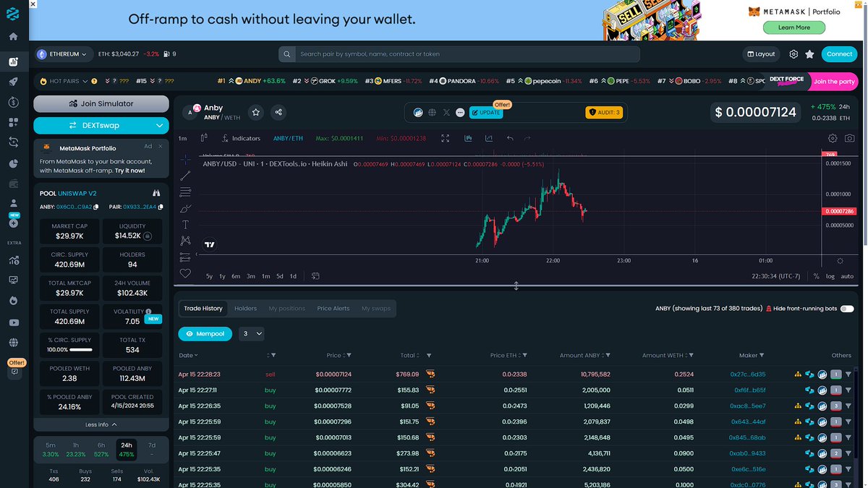Select the text annotation tool

185,225
